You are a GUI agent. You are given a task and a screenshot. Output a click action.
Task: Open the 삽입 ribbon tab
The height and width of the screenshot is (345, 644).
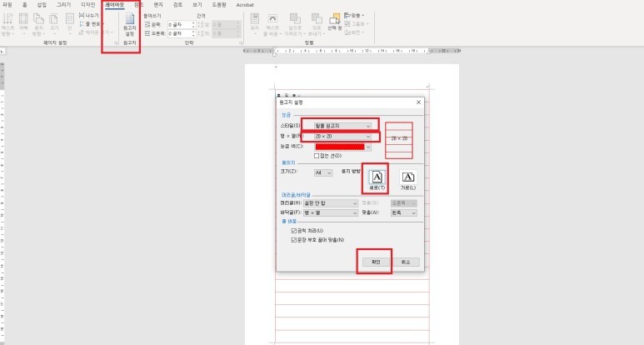(x=42, y=5)
